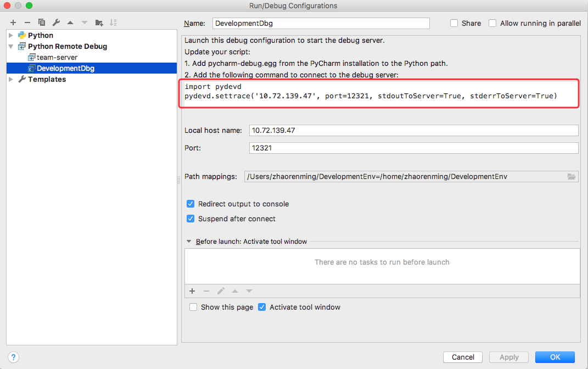Click the help question mark icon

[x=14, y=357]
